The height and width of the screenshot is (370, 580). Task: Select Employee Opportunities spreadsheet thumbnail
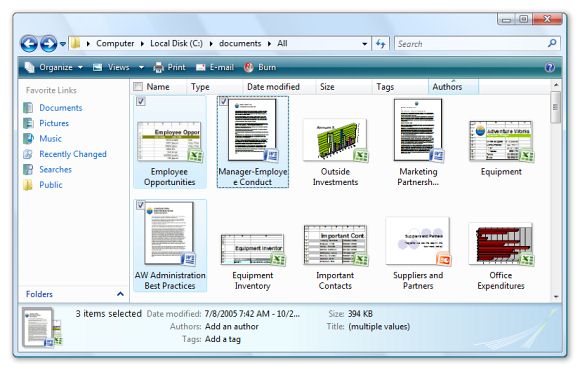(x=169, y=142)
